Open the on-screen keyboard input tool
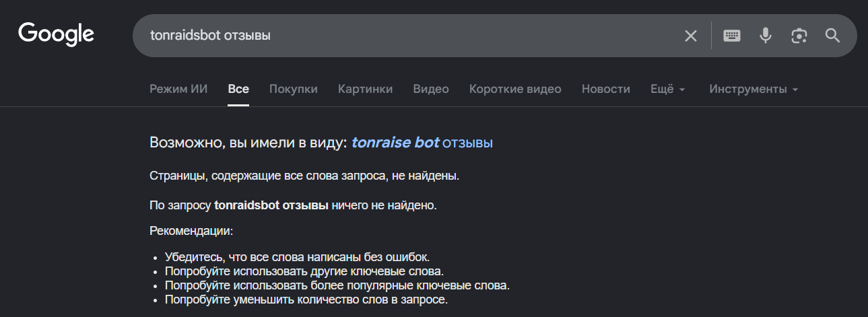The width and height of the screenshot is (868, 317). click(732, 36)
